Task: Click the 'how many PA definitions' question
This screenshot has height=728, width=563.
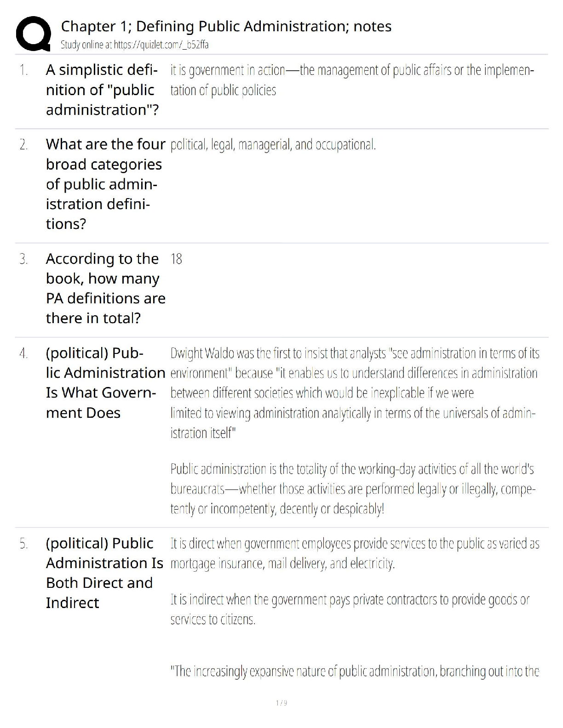Action: pos(105,288)
